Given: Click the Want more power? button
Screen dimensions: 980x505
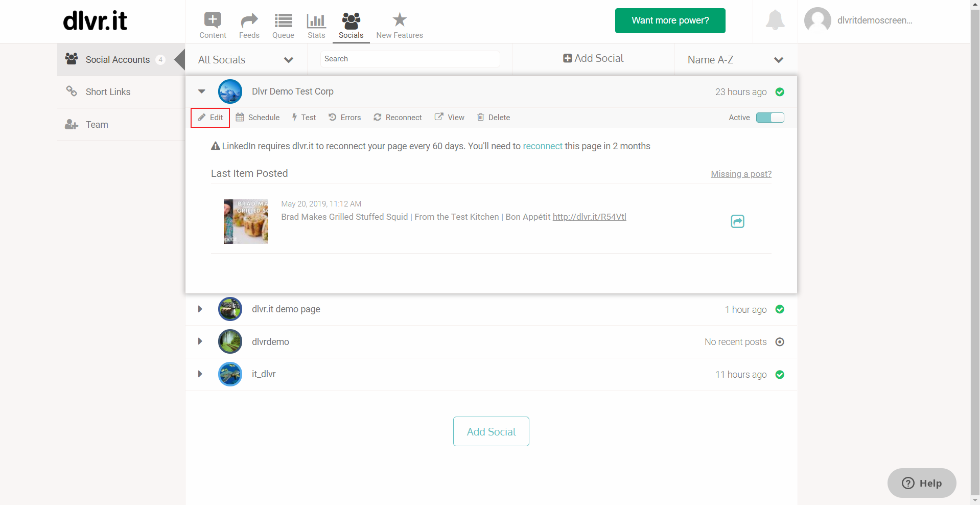Looking at the screenshot, I should click(x=670, y=20).
